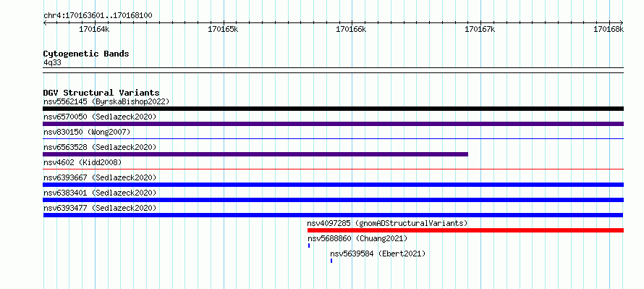Click the ruler's left end arrow
644x289 pixels.
(x=45, y=22)
